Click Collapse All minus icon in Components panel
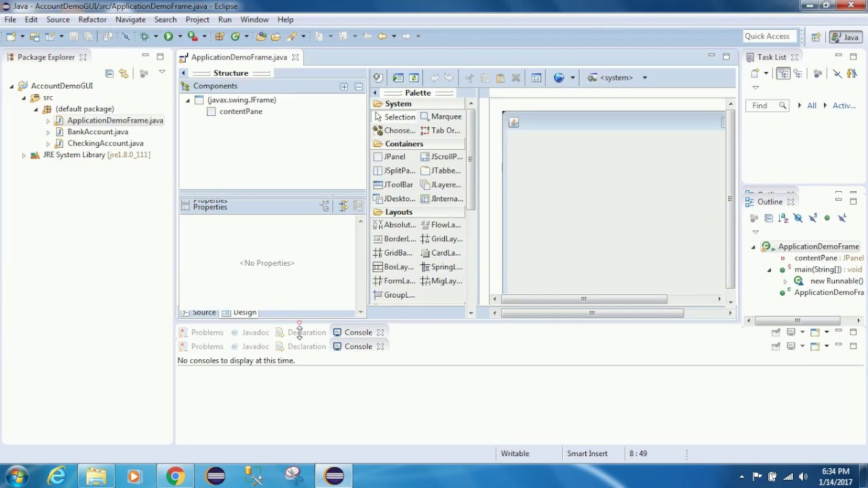868x488 pixels. coord(358,86)
